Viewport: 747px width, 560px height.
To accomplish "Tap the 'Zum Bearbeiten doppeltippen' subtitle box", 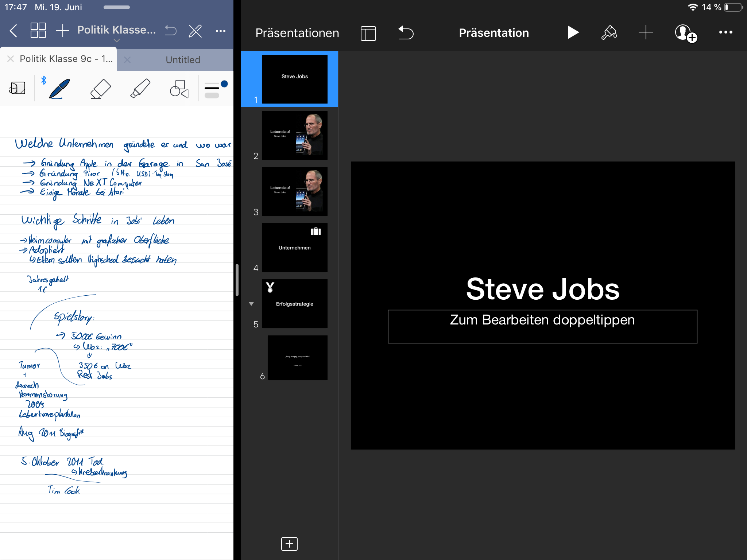I will pyautogui.click(x=542, y=326).
